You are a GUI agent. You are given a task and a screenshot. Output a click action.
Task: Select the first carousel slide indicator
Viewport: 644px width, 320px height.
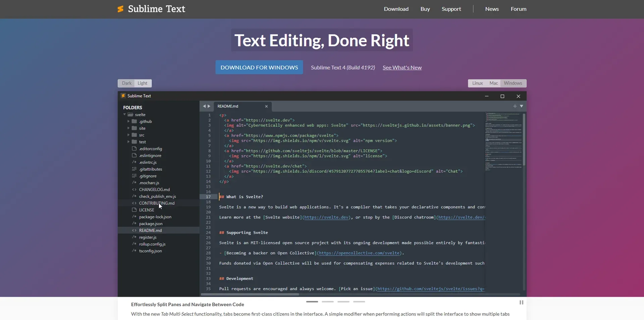tap(312, 302)
